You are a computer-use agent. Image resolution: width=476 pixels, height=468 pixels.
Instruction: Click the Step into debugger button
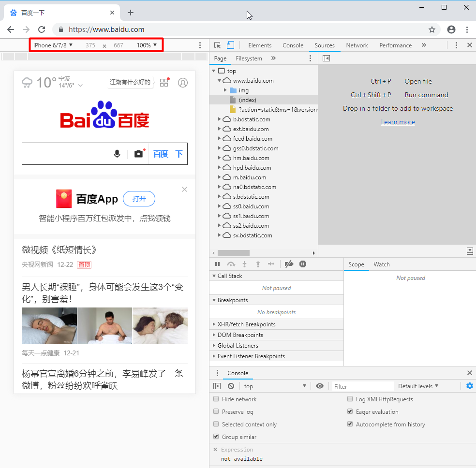244,264
